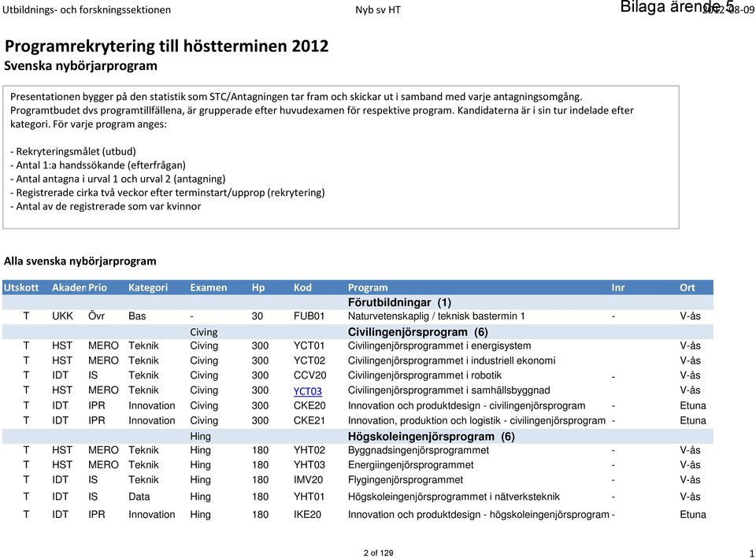The width and height of the screenshot is (756, 558).
Task: Select Naturvetenskaplig / teknisk bastermin 1
Action: [435, 316]
